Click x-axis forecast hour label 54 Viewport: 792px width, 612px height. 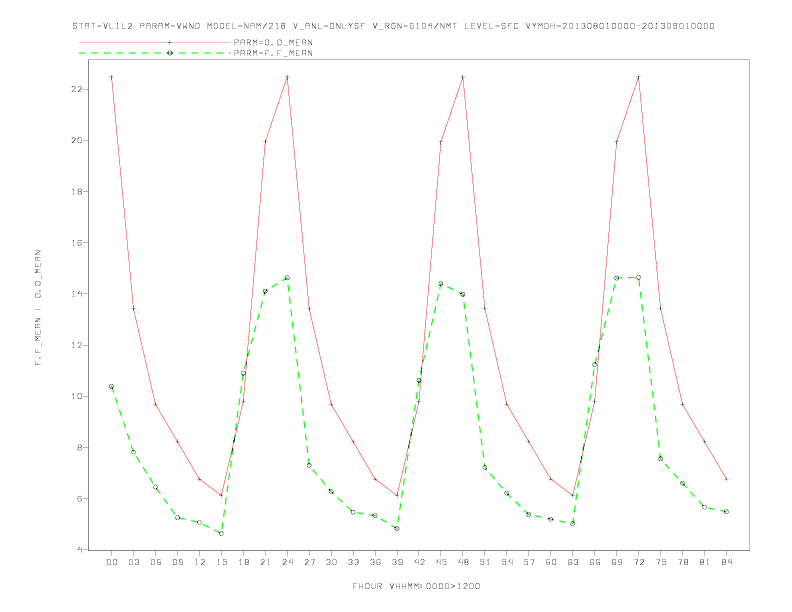507,562
